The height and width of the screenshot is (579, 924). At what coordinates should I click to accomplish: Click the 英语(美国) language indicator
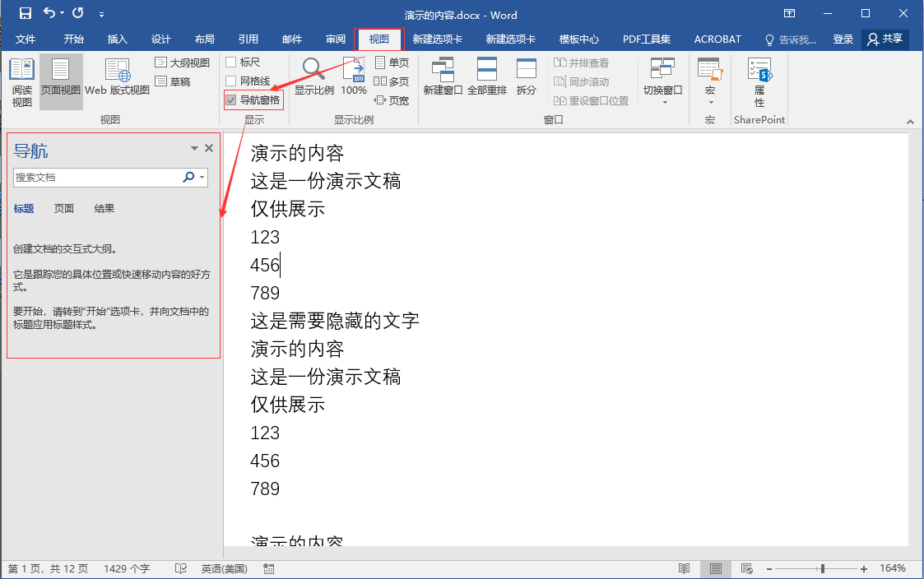coord(225,568)
